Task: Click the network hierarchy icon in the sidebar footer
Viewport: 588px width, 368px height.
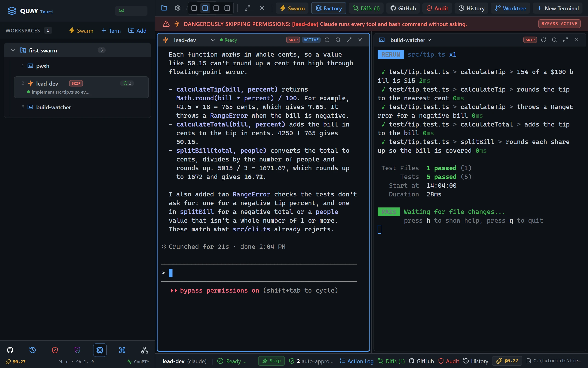Action: click(144, 350)
